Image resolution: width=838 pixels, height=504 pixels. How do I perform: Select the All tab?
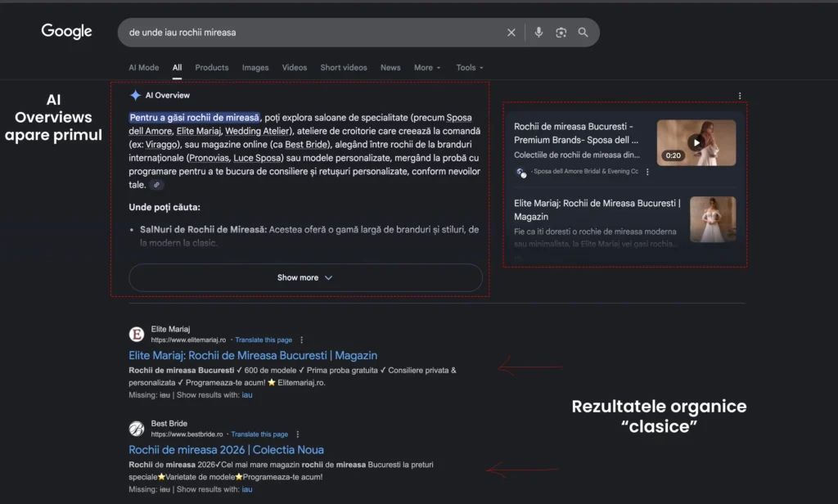[177, 67]
